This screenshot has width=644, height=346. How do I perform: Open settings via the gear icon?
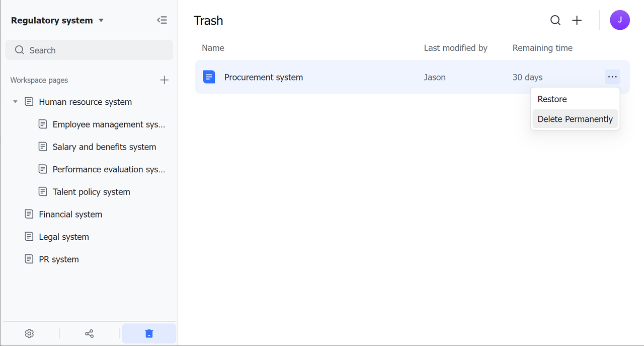(29, 333)
